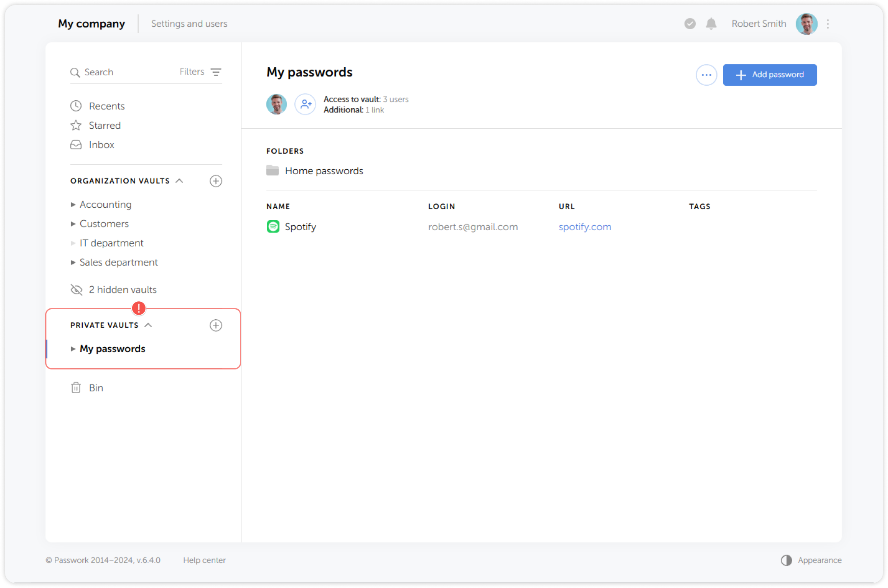The image size is (888, 588).
Task: Collapse the Private Vaults section
Action: (148, 325)
